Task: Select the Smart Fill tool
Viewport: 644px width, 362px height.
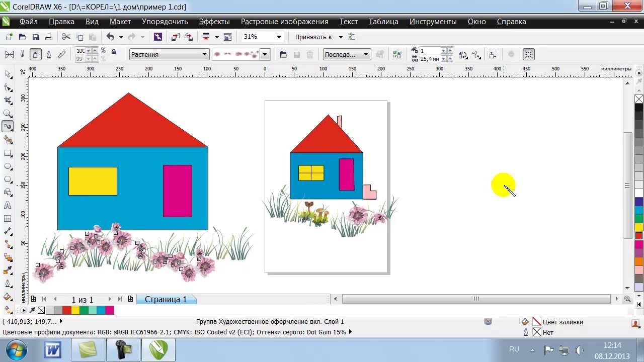Action: tap(8, 140)
